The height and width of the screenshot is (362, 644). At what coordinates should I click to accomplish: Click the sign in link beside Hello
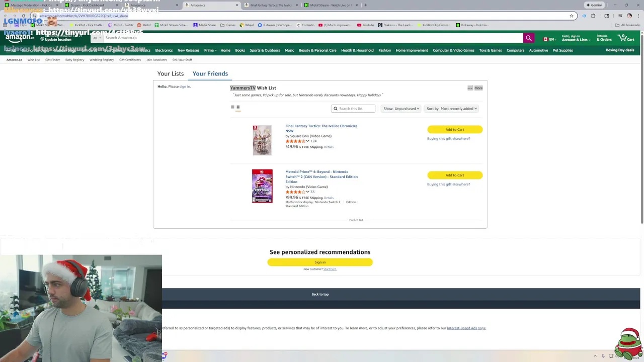coord(185,86)
